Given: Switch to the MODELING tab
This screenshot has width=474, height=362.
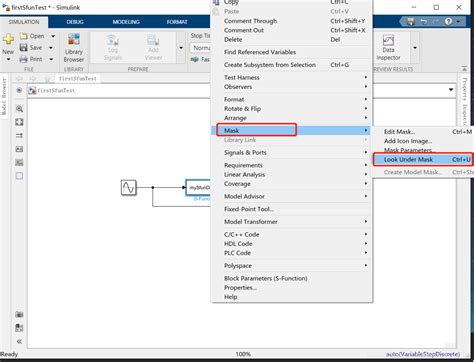Looking at the screenshot, I should click(126, 22).
